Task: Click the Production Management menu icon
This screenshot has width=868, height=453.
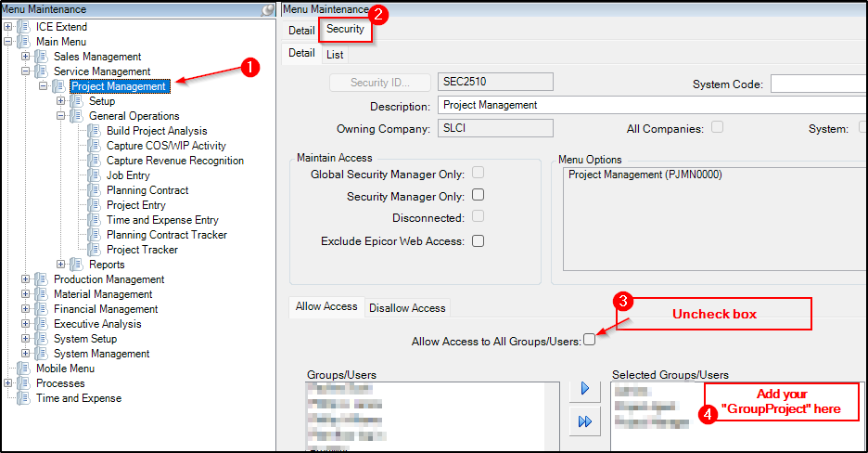Action: (x=42, y=279)
